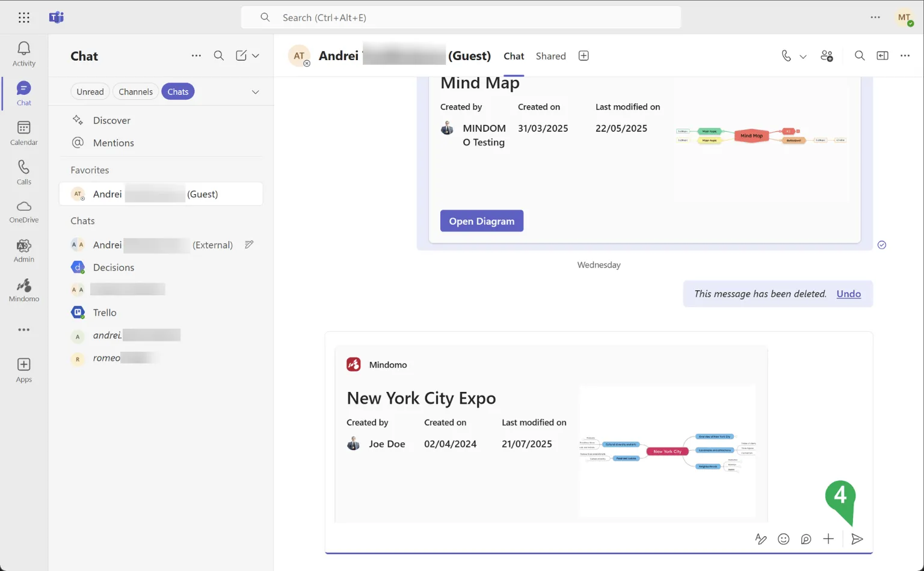Image resolution: width=924 pixels, height=571 pixels.
Task: Expand the call options dropdown arrow
Action: (803, 56)
